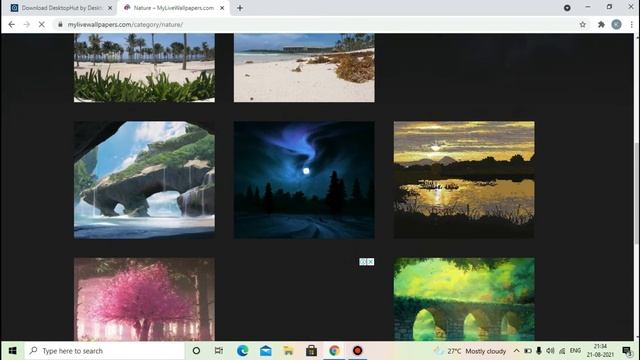Open the Chrome extensions puzzle icon
640x360 pixels.
click(x=601, y=24)
